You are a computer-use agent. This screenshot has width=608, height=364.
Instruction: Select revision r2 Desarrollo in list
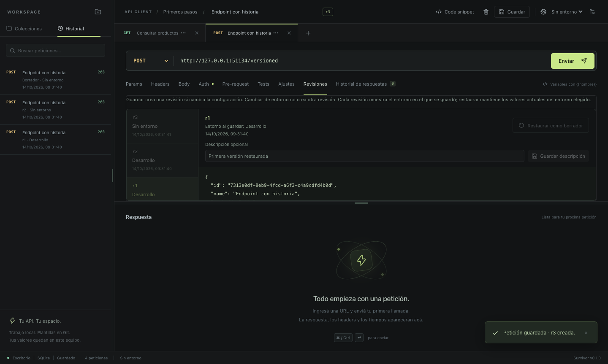(162, 160)
